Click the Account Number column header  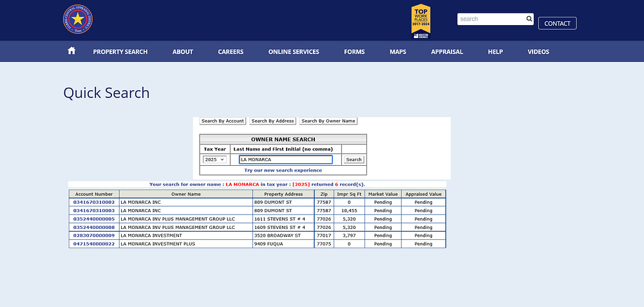point(94,194)
